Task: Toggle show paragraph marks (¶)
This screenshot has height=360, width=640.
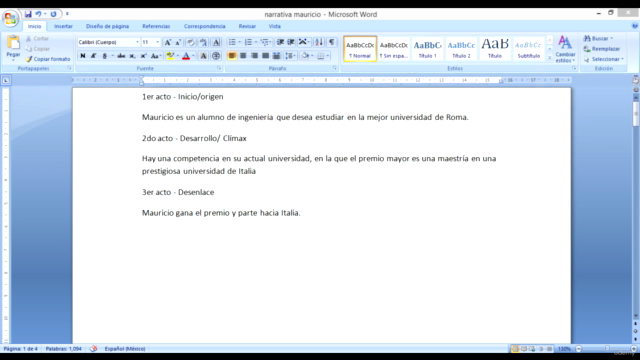Action: tap(332, 42)
